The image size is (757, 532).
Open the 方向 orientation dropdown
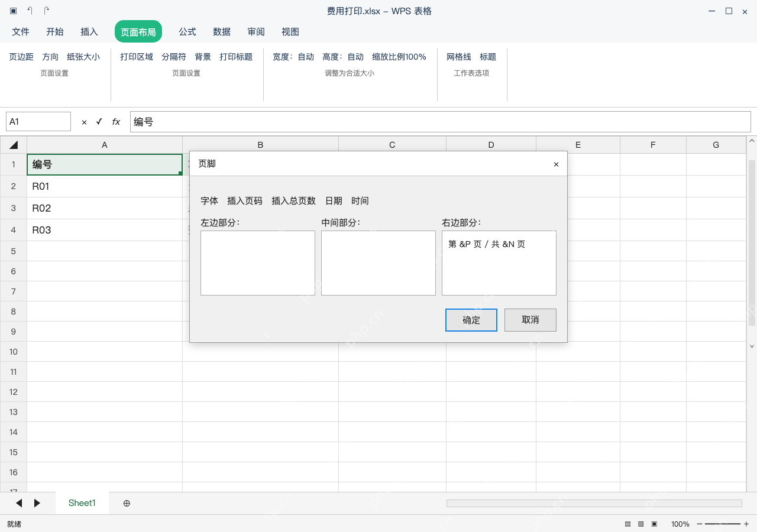(x=50, y=57)
